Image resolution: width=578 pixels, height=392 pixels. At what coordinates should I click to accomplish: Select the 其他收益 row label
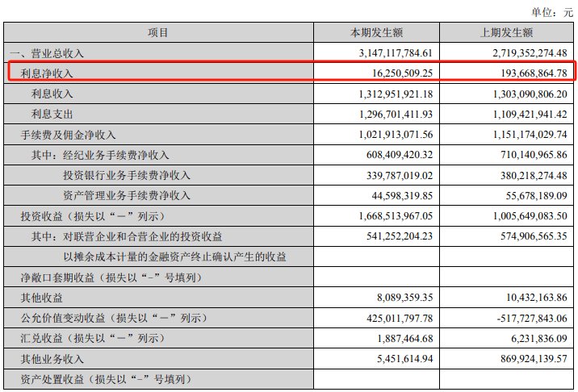[x=42, y=298]
